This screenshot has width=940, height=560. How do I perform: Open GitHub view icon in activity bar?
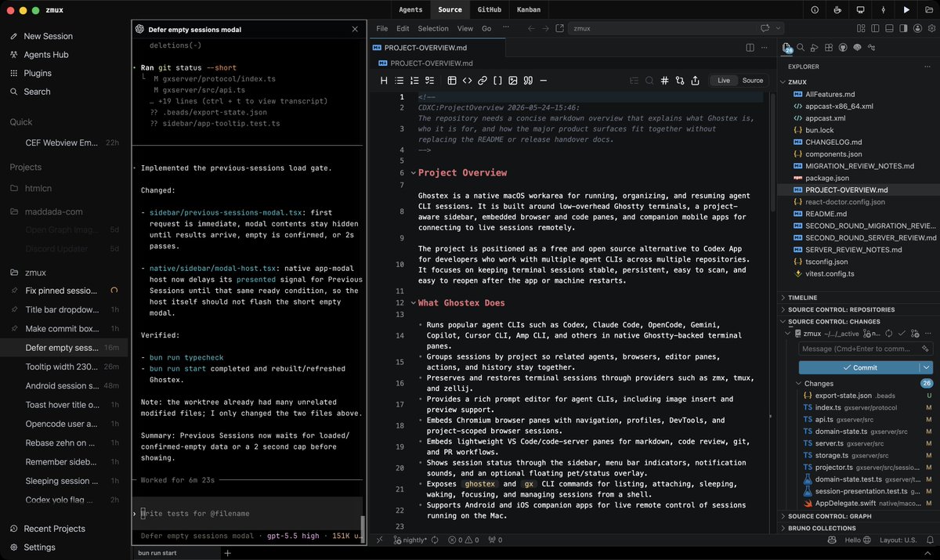843,47
